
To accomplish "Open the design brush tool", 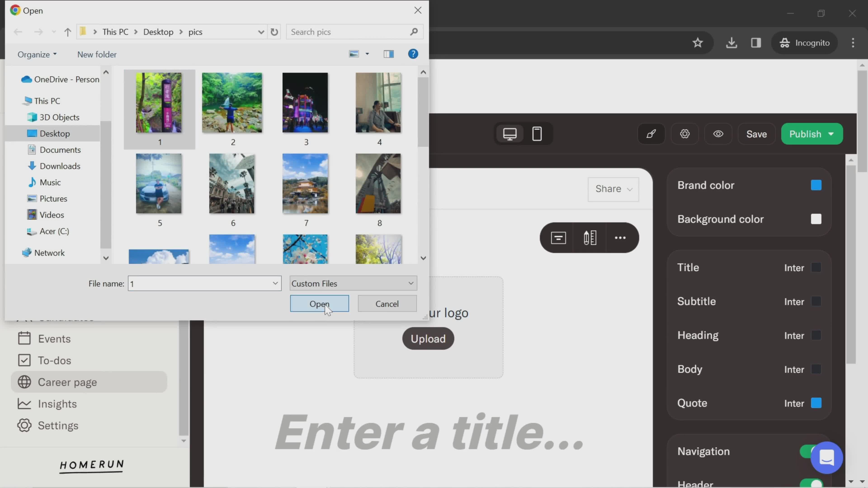I will (651, 134).
